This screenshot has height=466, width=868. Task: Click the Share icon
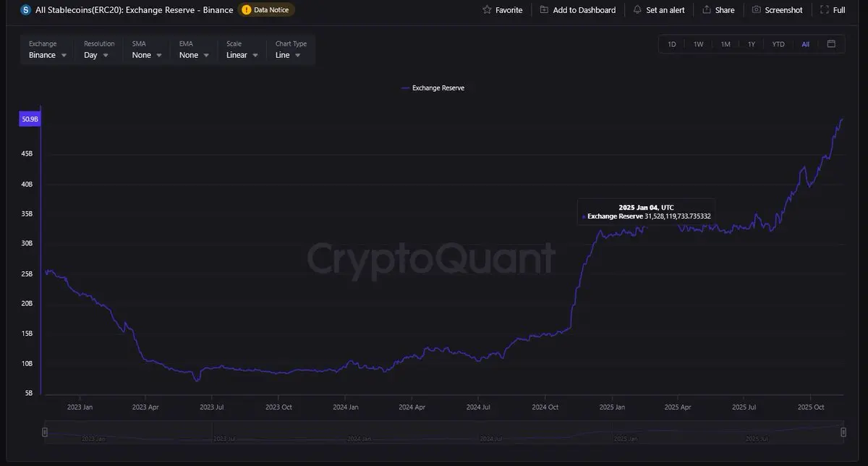pyautogui.click(x=707, y=10)
